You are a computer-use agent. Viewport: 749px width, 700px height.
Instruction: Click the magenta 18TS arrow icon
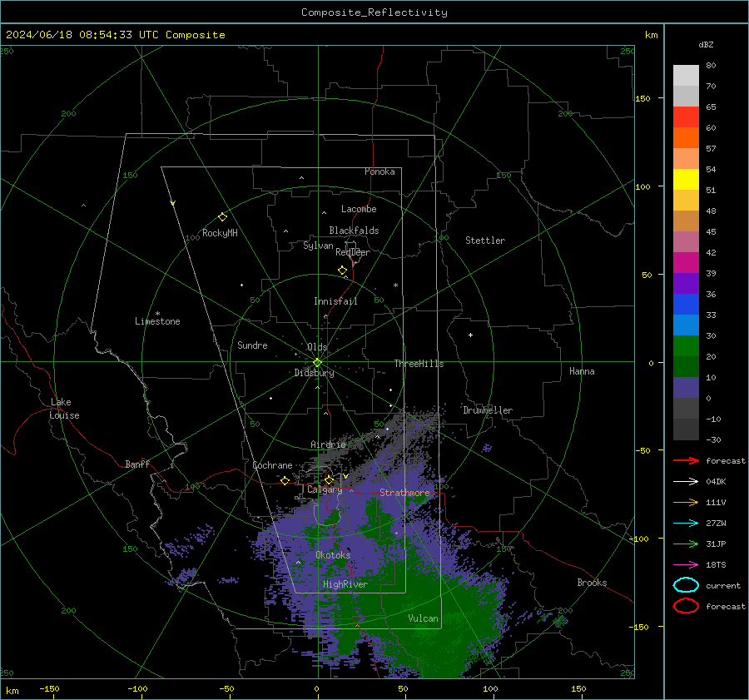(x=686, y=565)
